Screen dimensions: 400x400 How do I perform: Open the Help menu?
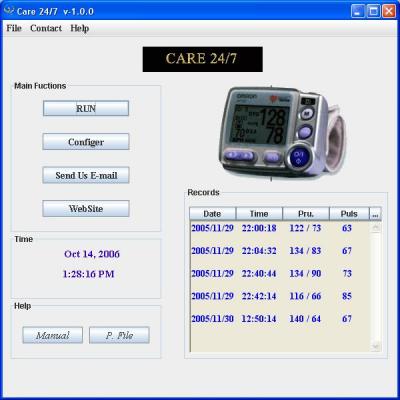pyautogui.click(x=80, y=28)
